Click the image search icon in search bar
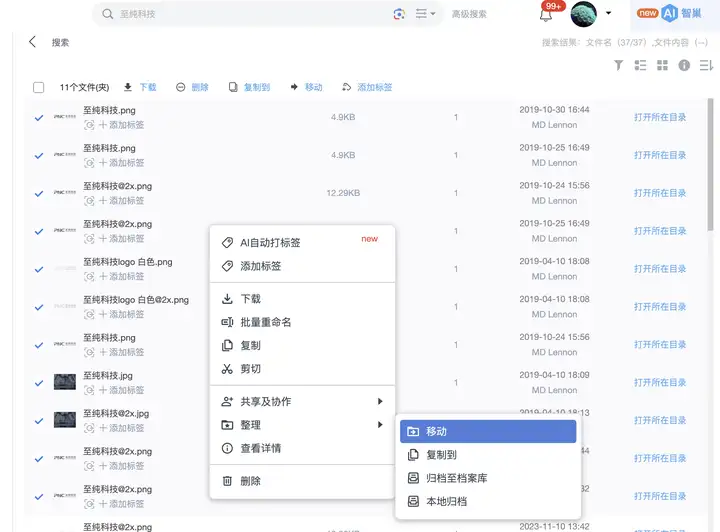 [x=399, y=14]
